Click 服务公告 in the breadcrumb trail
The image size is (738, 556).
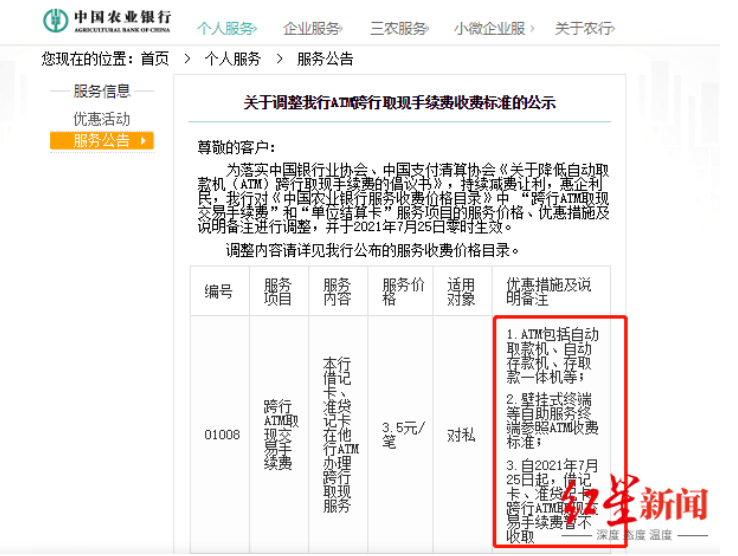coord(325,59)
